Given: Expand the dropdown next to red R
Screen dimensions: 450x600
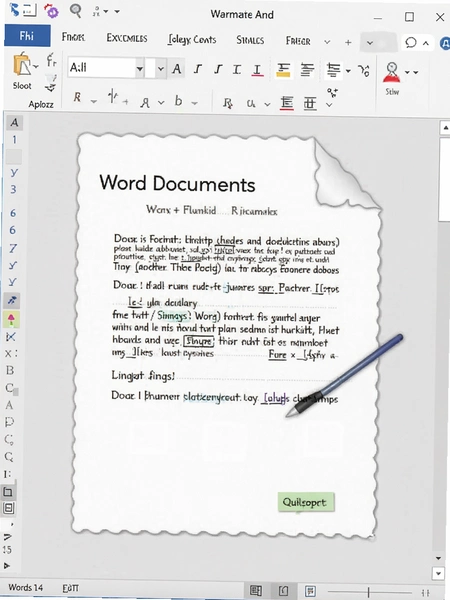Looking at the screenshot, I should tap(93, 102).
